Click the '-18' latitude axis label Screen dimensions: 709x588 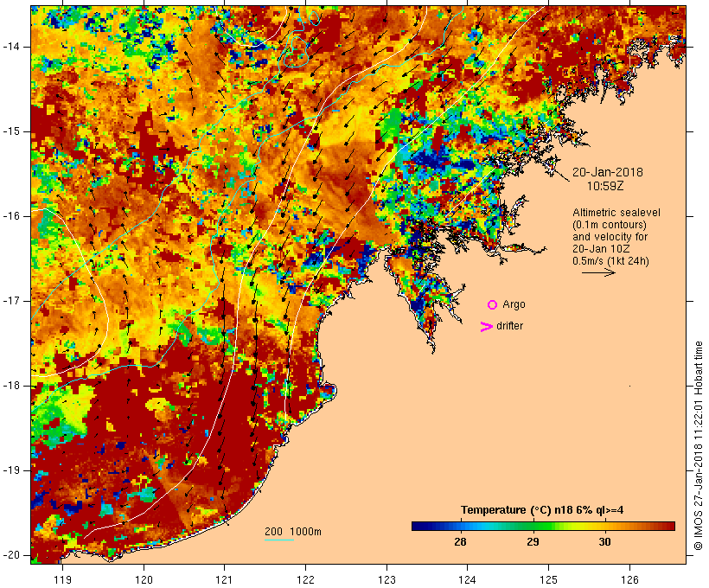point(11,386)
